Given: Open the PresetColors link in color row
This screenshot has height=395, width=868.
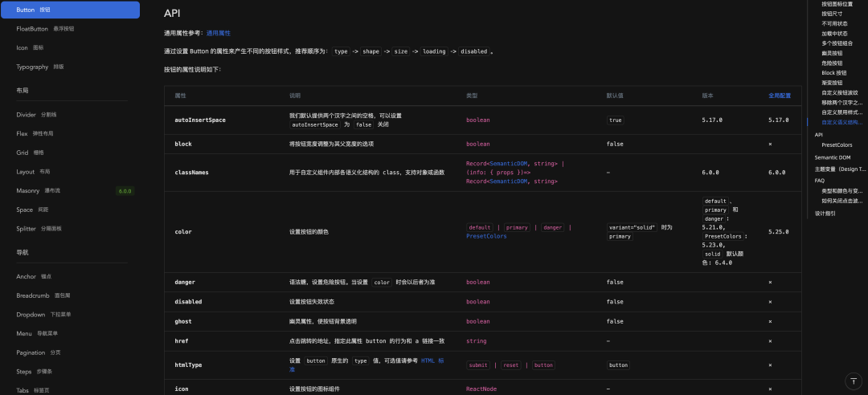Looking at the screenshot, I should click(x=486, y=236).
